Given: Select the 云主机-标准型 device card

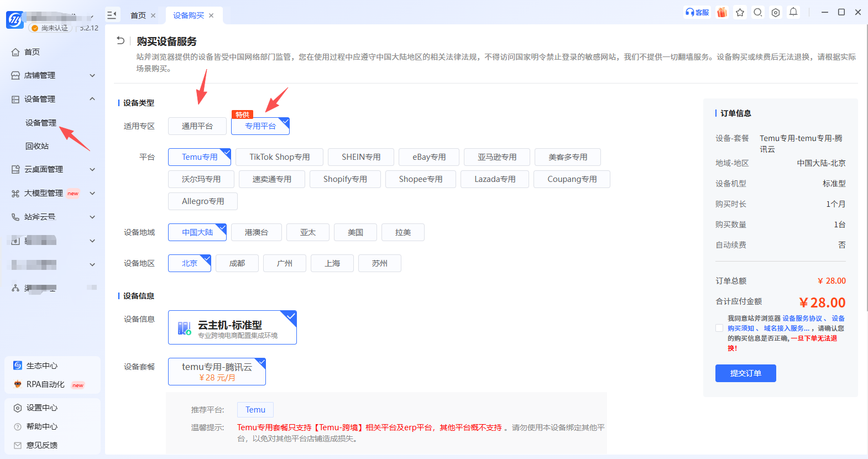Looking at the screenshot, I should (232, 327).
